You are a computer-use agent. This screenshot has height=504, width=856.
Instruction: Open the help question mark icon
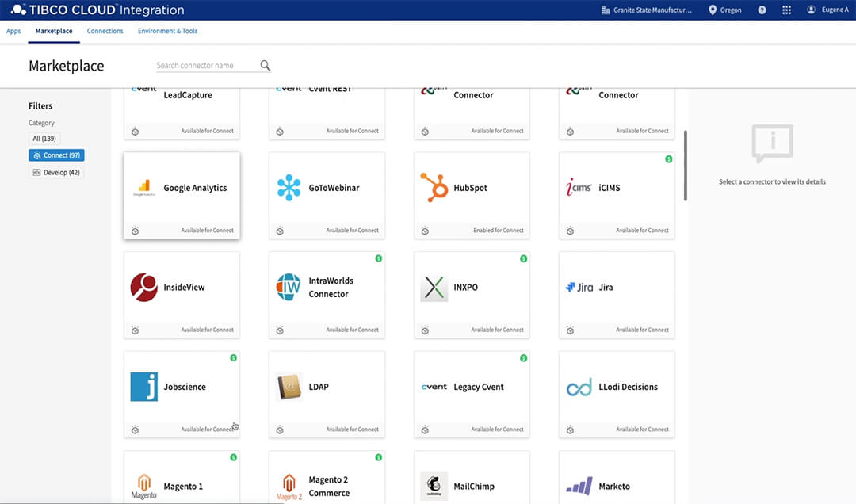[x=762, y=10]
